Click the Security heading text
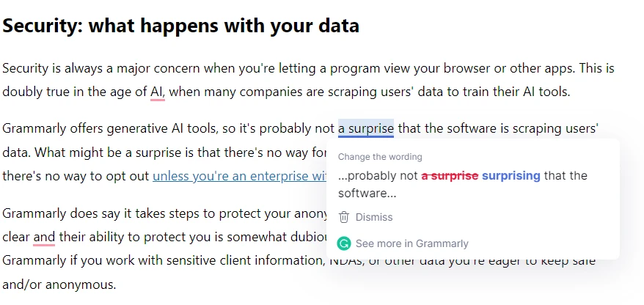The image size is (644, 305). click(180, 26)
